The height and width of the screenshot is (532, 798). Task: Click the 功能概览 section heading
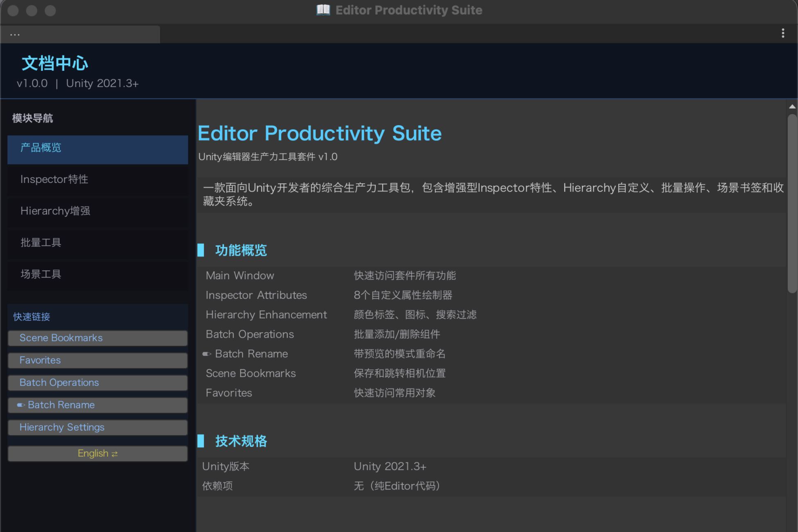point(241,250)
